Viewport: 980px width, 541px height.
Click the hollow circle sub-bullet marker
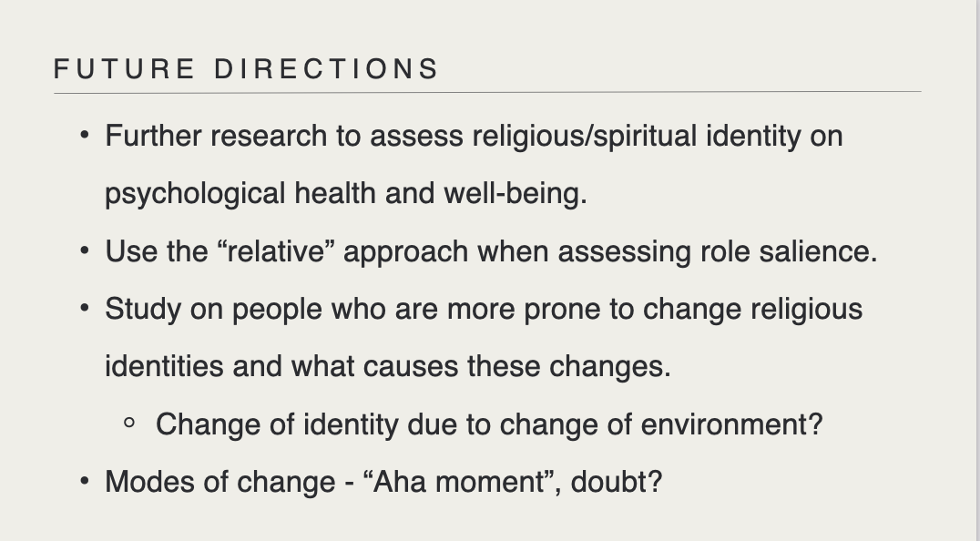pos(129,424)
